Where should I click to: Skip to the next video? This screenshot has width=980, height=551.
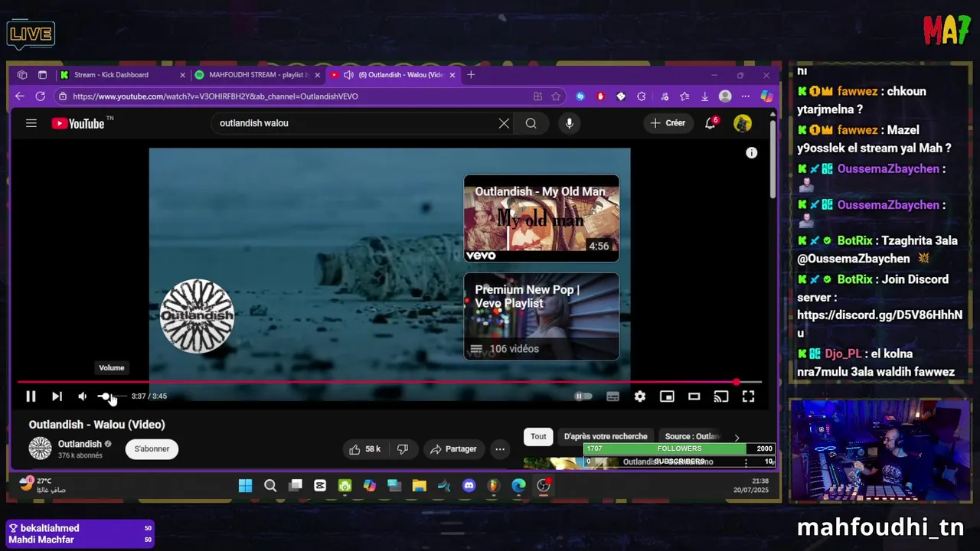click(x=57, y=396)
